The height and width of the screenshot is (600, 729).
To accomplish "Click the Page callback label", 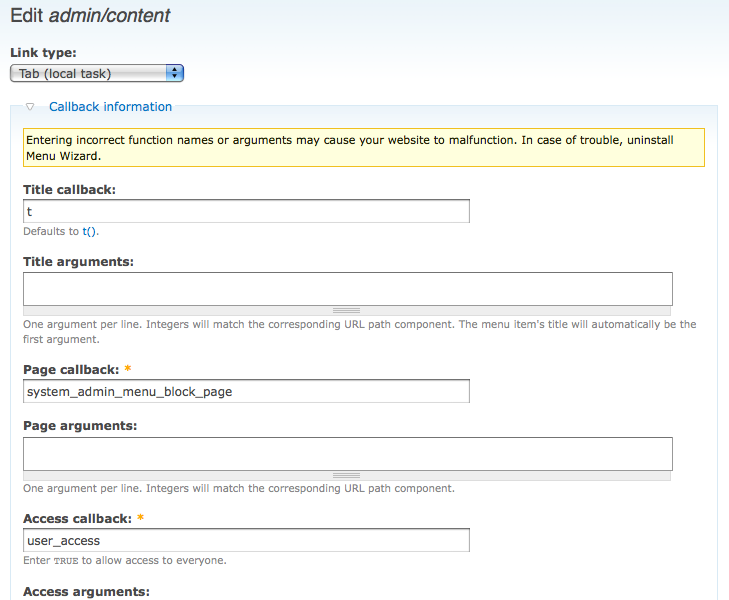I will click(70, 369).
